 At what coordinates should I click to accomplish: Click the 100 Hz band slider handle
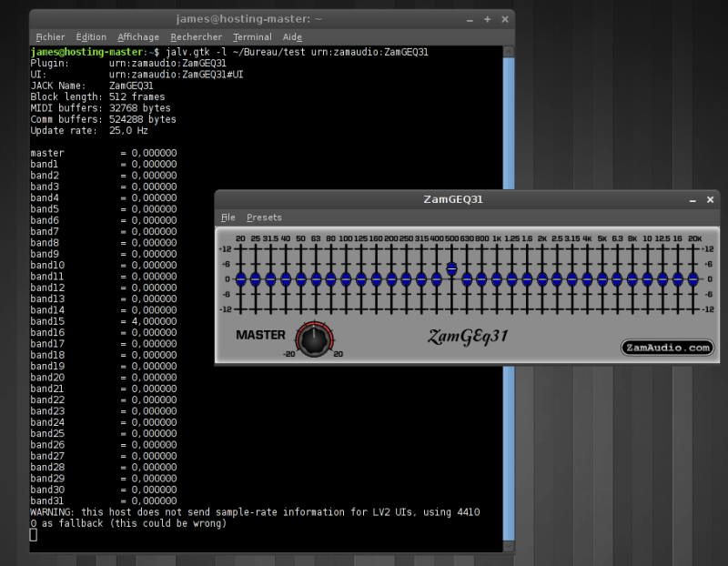[346, 279]
